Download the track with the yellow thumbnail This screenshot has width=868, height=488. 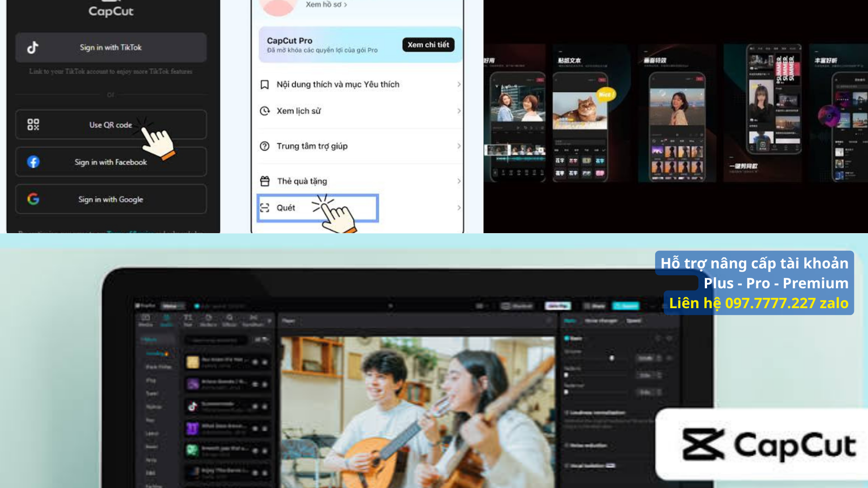coord(265,362)
